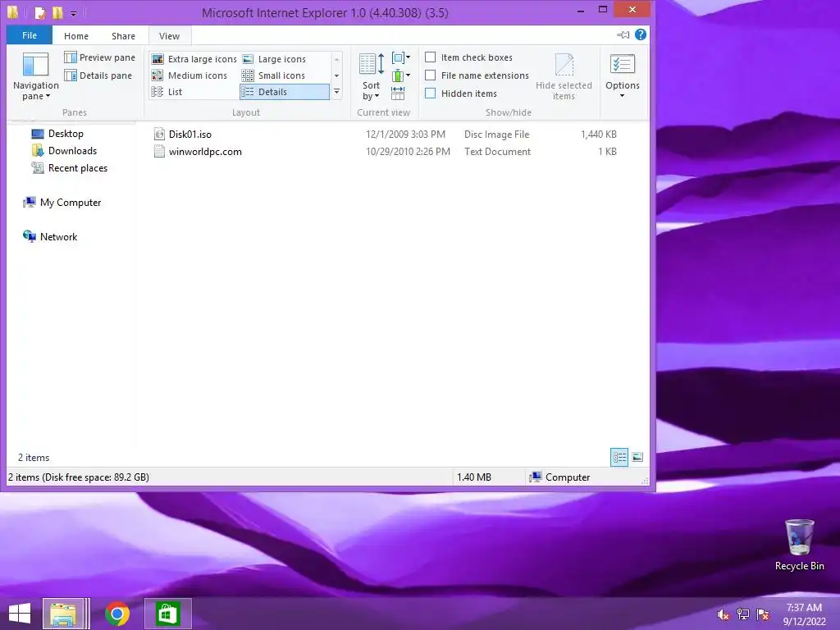840x630 pixels.
Task: Select the View ribbon tab
Action: coord(169,36)
